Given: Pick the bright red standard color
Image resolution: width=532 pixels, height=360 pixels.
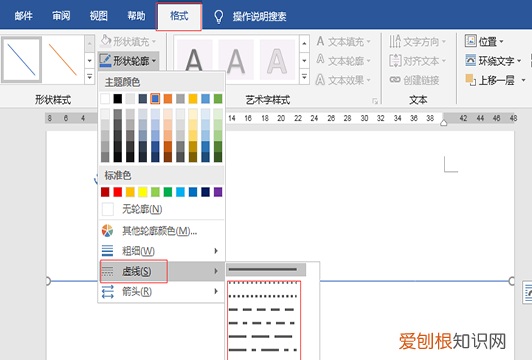Looking at the screenshot, I should pyautogui.click(x=117, y=192).
